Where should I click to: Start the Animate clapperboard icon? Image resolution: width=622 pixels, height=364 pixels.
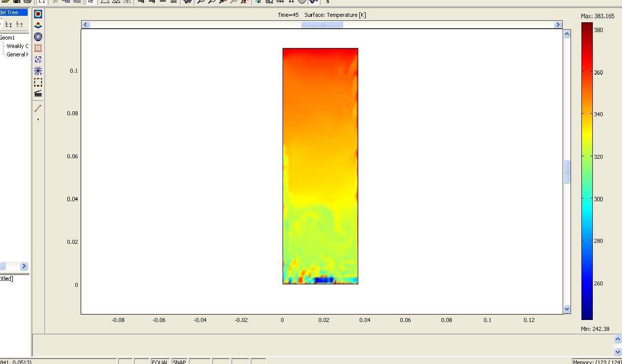coord(38,93)
